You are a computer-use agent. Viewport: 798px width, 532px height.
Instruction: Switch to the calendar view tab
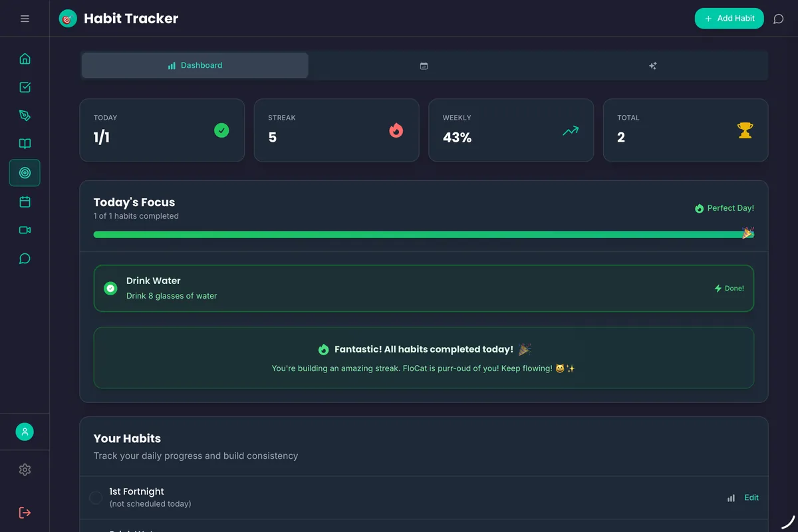click(424, 65)
